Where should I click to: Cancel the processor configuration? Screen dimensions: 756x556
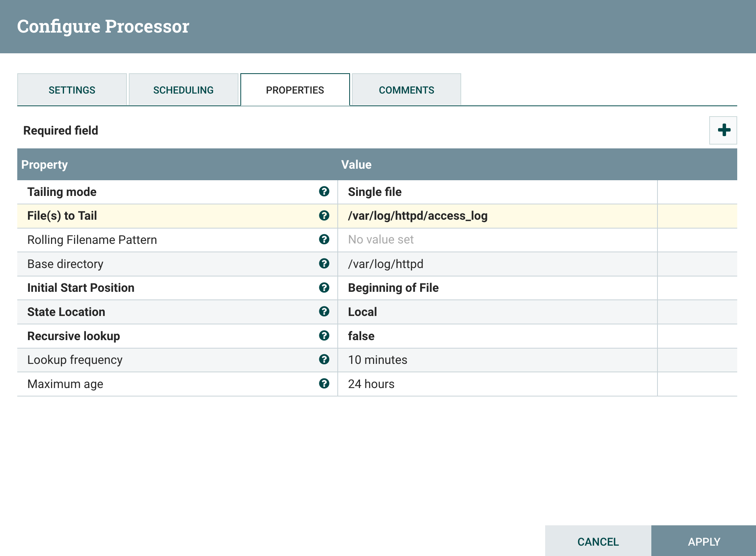598,541
